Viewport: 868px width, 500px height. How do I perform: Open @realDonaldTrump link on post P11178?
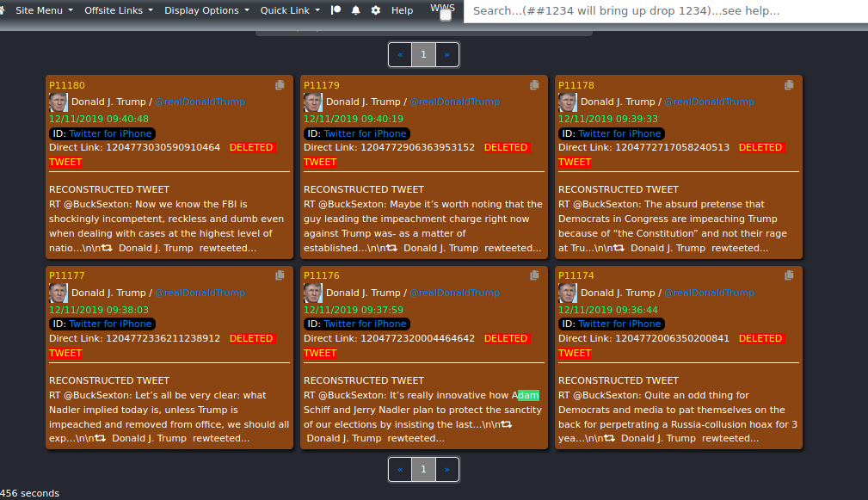pos(710,102)
